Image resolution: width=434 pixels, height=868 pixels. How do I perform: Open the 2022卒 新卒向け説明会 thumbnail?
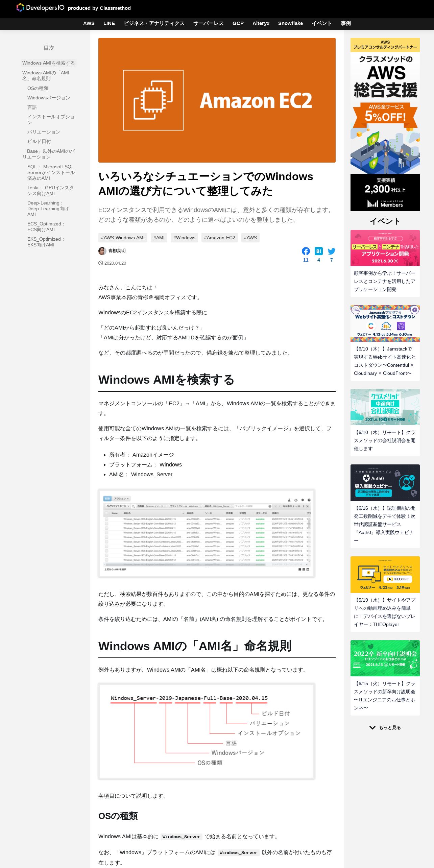click(385, 658)
